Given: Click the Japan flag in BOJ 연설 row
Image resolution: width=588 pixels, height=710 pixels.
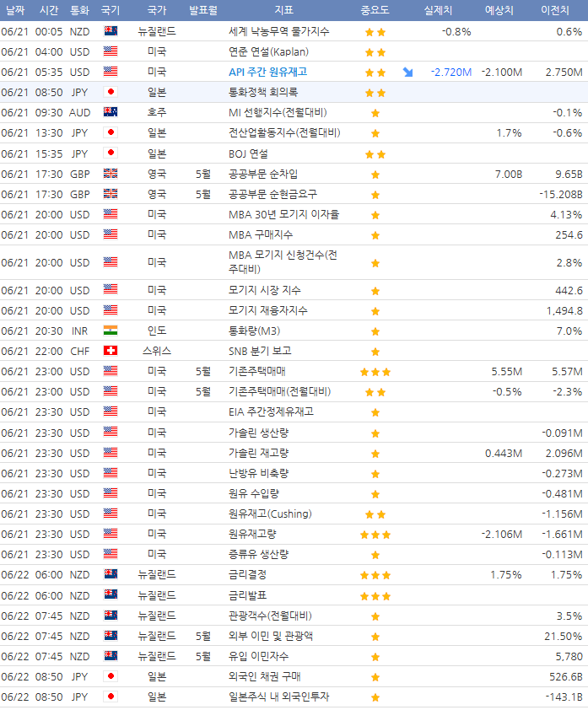Looking at the screenshot, I should [x=111, y=153].
